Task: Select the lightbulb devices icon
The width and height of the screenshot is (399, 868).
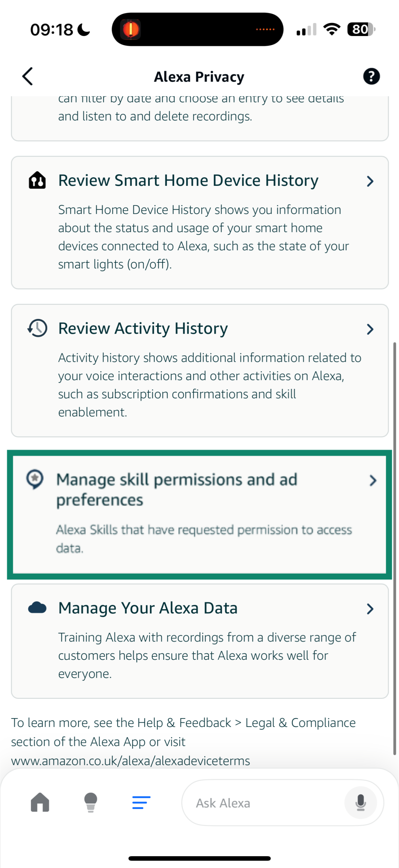Action: 90,803
